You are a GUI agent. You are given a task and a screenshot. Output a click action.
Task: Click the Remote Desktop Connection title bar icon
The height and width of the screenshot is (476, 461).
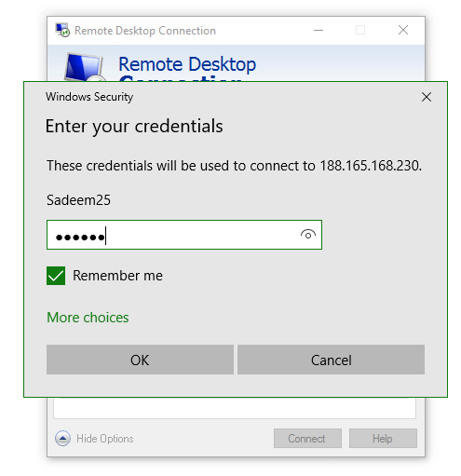pos(62,30)
